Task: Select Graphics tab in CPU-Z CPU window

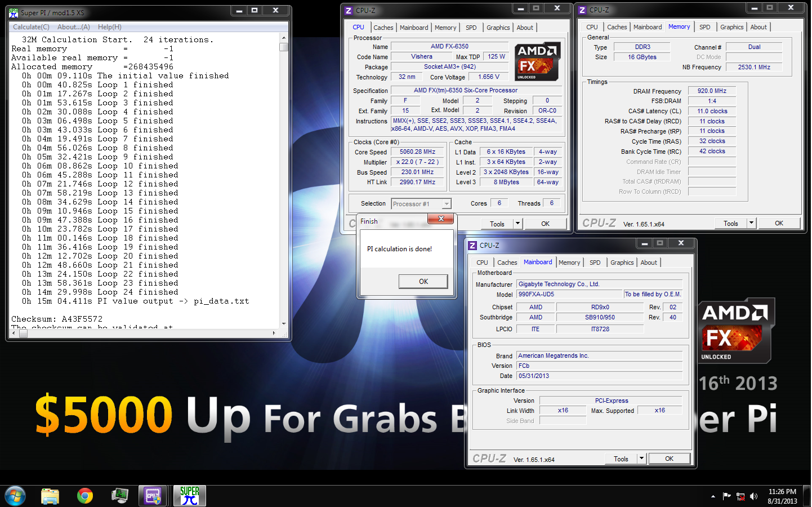Action: click(498, 28)
